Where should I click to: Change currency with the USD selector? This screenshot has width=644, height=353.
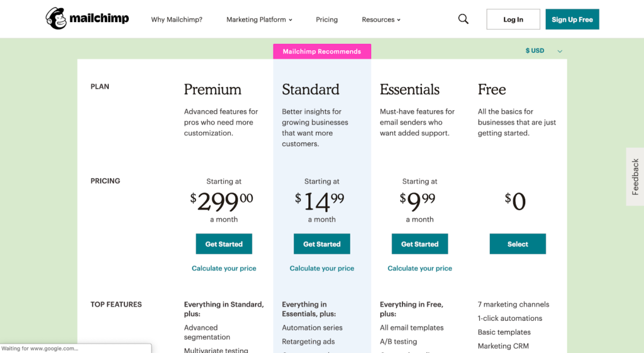(x=544, y=51)
